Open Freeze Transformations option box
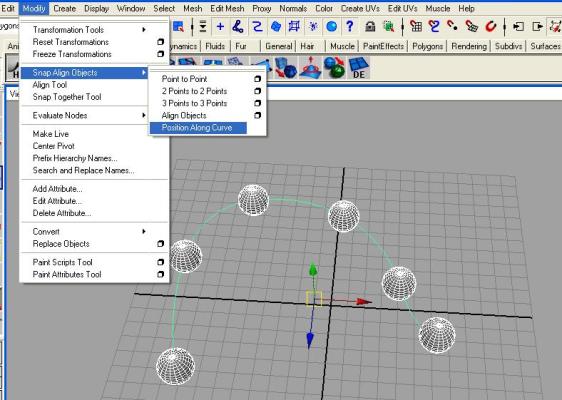 point(160,54)
